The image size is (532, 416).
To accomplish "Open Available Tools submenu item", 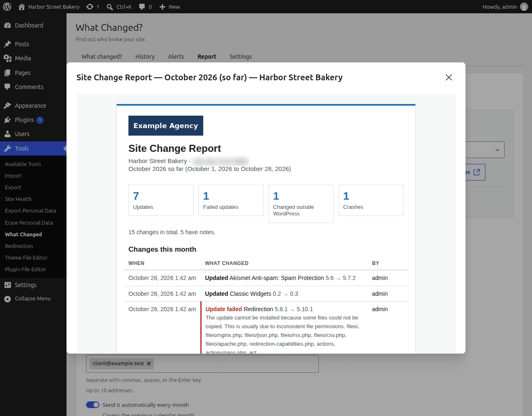I will (x=23, y=164).
